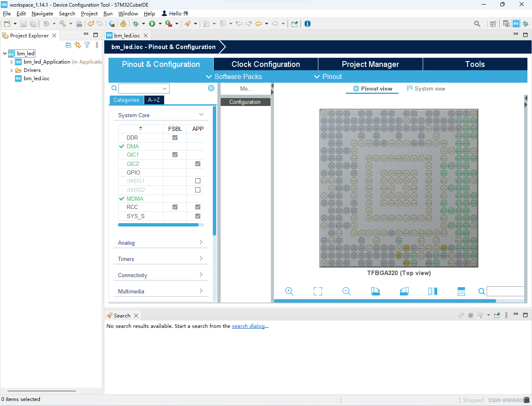Expand the bm_led_Application tree node

(11, 62)
